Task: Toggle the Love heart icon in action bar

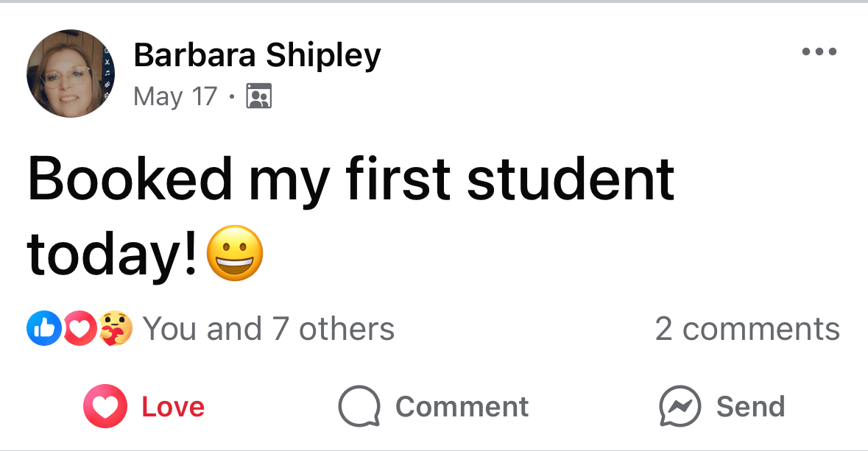Action: coord(105,406)
